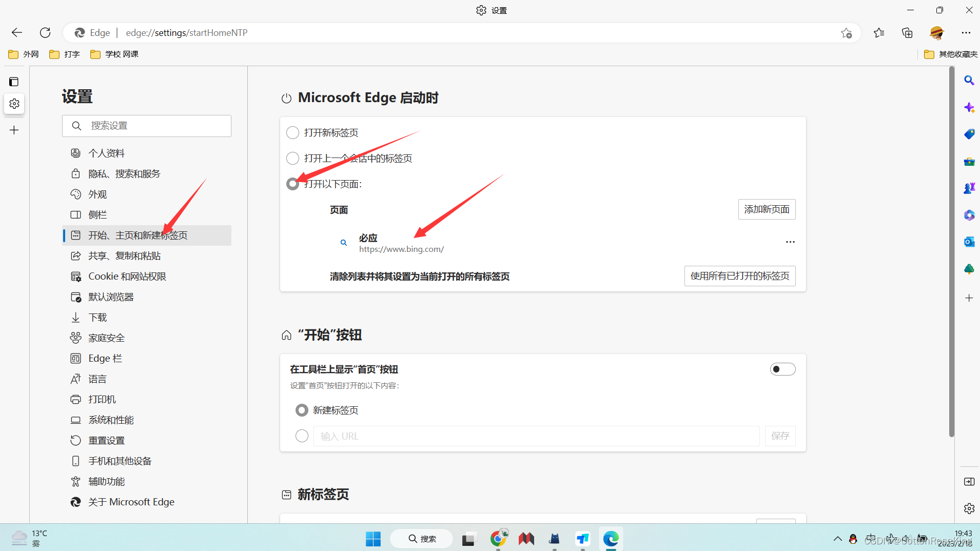Open Edge 栏 settings section

tap(147, 359)
